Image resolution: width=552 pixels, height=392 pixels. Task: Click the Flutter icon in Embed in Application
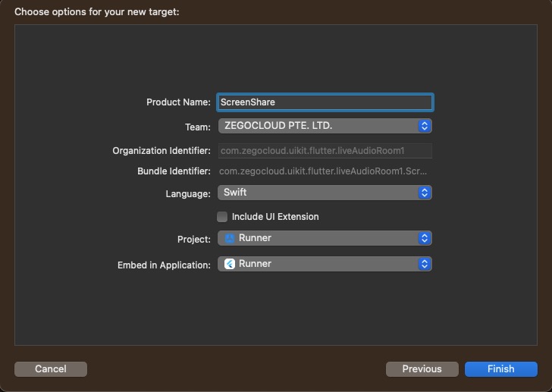click(x=230, y=264)
